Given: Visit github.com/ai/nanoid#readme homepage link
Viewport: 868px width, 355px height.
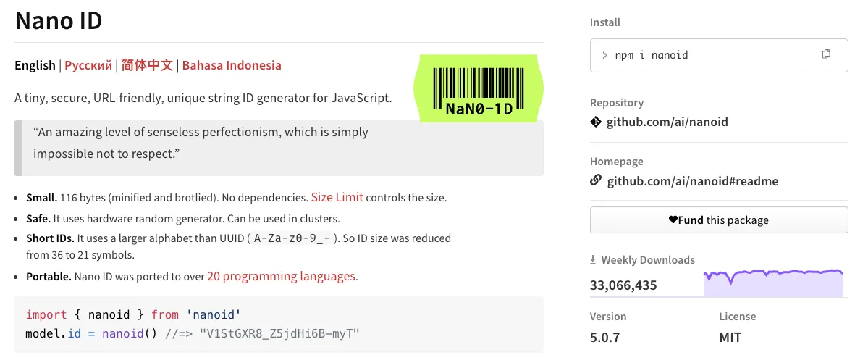Looking at the screenshot, I should click(692, 181).
